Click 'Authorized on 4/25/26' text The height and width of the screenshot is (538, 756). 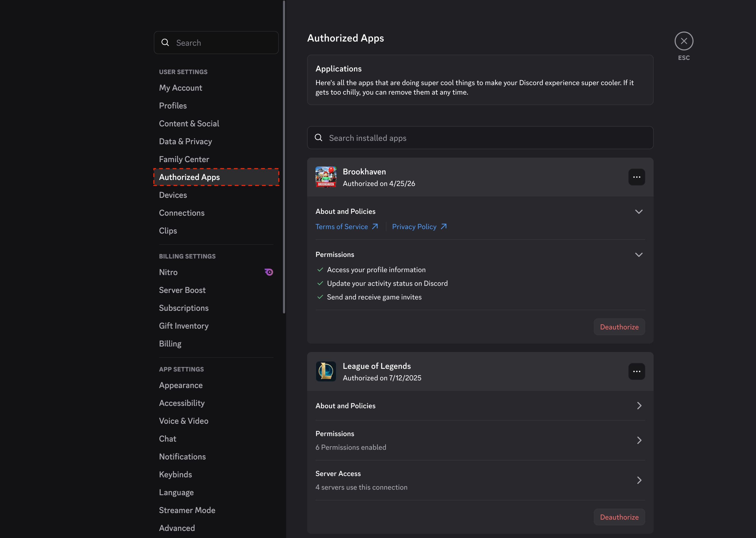[x=379, y=184]
